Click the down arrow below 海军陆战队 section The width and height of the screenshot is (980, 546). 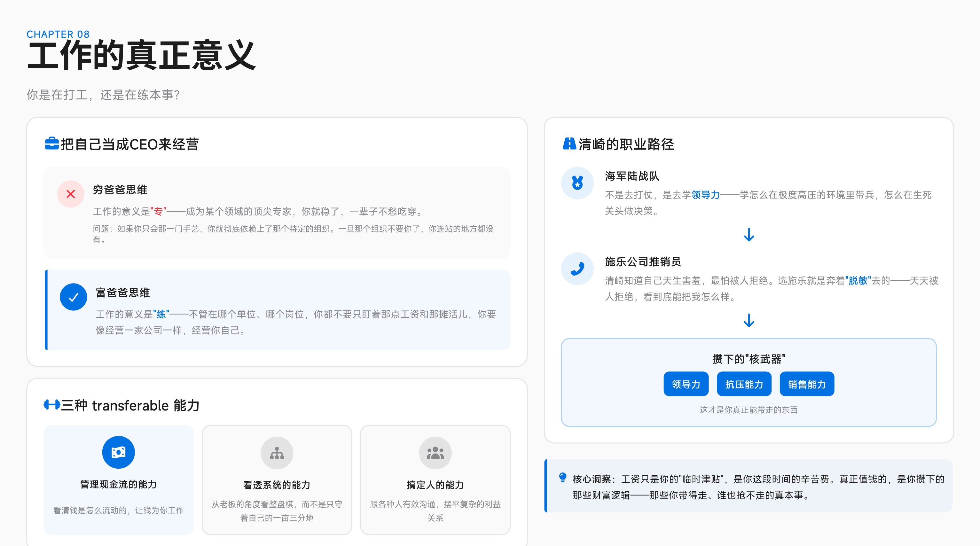[749, 235]
